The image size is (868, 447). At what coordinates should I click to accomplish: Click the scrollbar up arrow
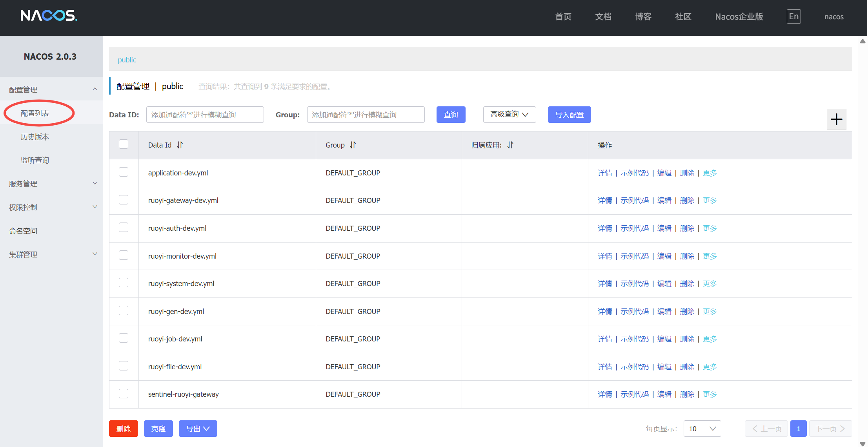point(863,41)
